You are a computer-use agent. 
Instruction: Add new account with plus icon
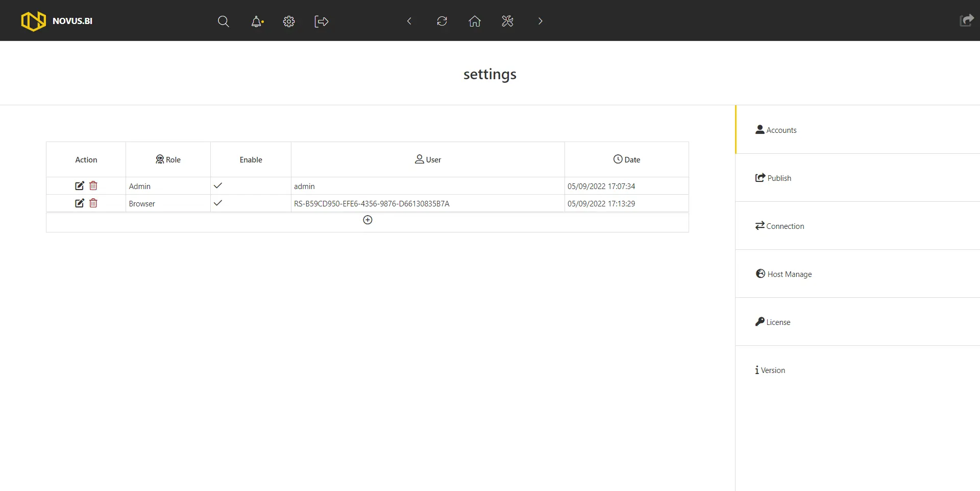pyautogui.click(x=367, y=220)
